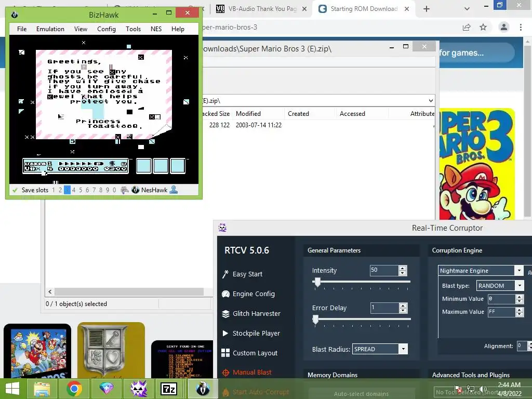Click the search for games field on website
The height and width of the screenshot is (399, 532).
(477, 52)
